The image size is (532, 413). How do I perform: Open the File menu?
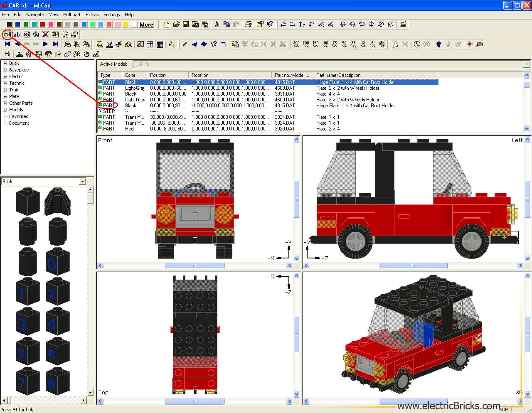pos(5,15)
